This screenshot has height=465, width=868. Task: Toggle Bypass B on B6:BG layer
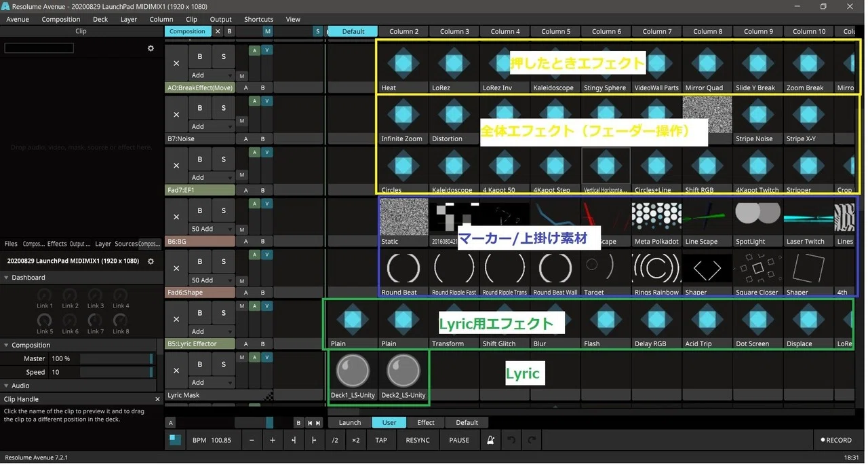[200, 210]
